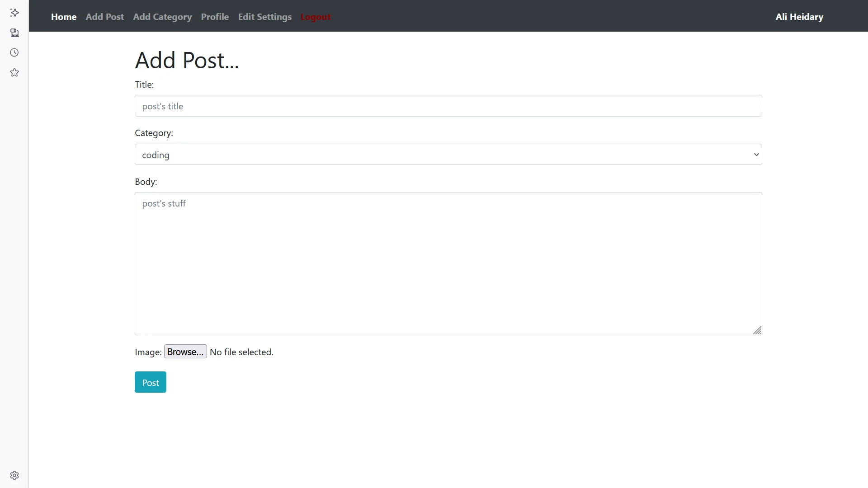This screenshot has height=488, width=868.
Task: Open synced tabs from other devices
Action: 14,33
